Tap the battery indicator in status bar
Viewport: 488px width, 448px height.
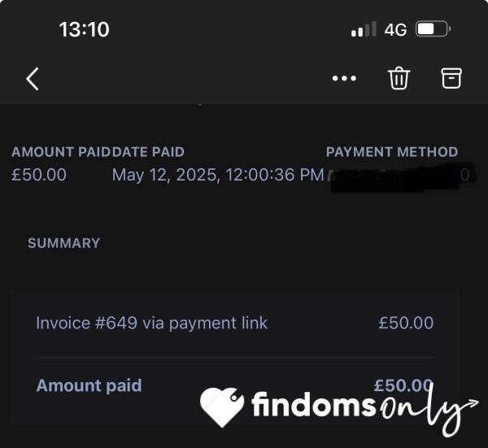[x=434, y=29]
